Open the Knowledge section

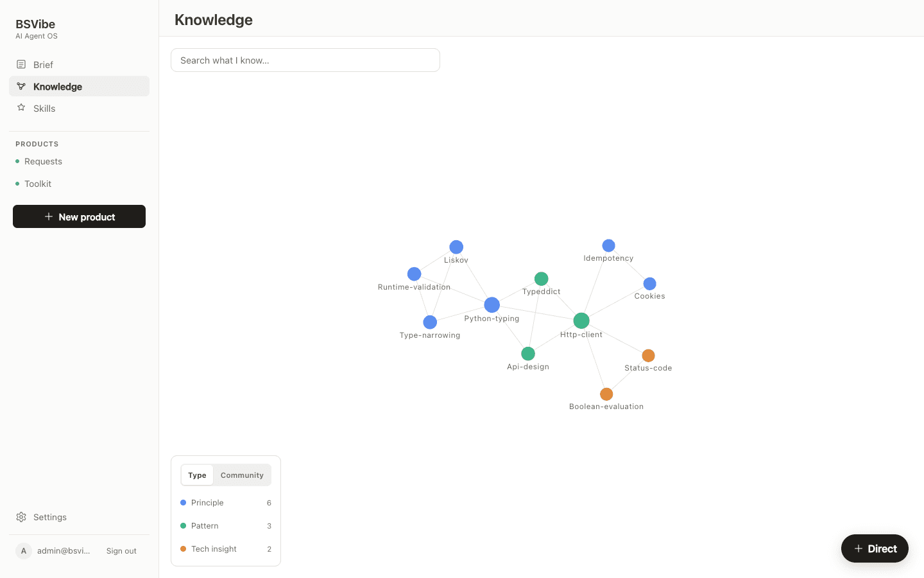79,86
